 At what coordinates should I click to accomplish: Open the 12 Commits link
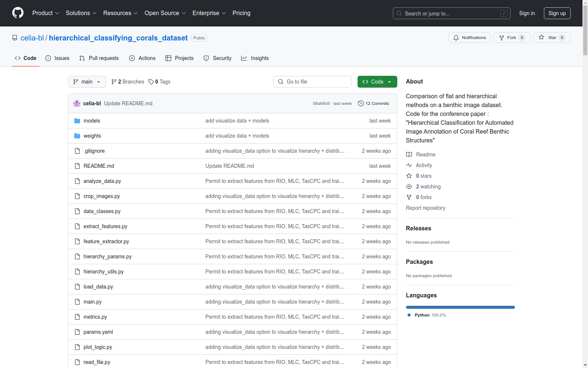point(373,103)
